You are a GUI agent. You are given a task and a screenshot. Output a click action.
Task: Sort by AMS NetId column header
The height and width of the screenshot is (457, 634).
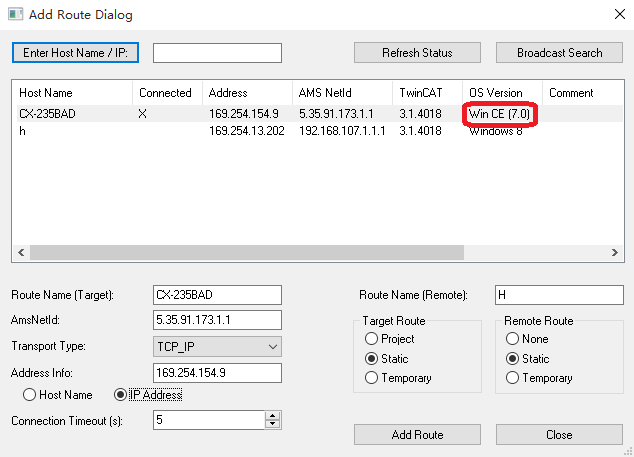click(x=323, y=93)
